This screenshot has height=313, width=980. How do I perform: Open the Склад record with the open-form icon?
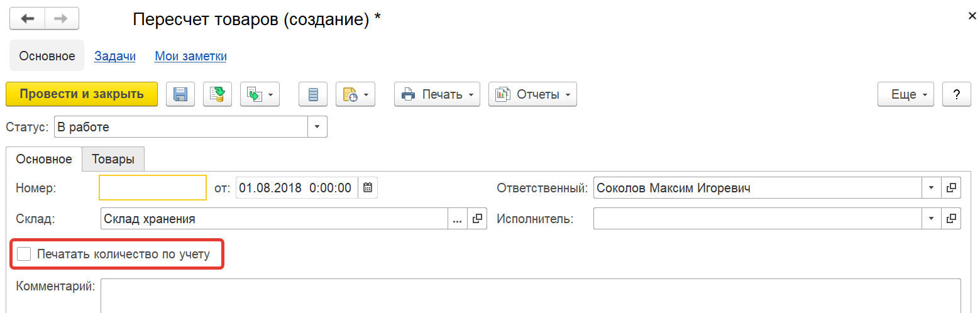click(477, 219)
